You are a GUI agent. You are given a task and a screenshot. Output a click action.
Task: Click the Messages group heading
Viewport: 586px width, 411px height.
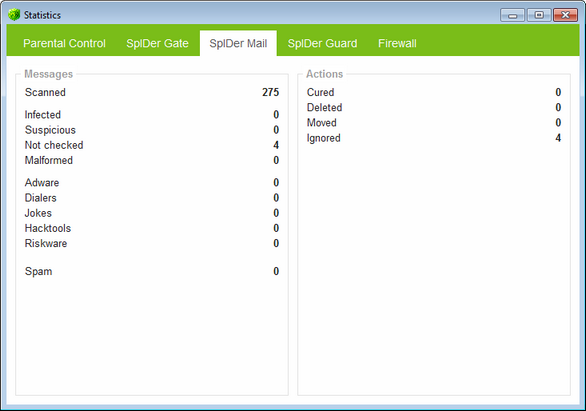[49, 74]
